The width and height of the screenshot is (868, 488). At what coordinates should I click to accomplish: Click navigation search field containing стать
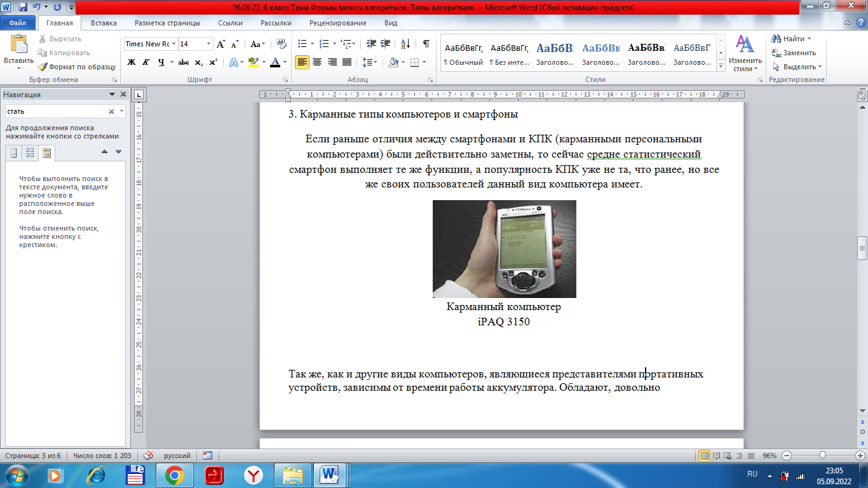point(56,111)
